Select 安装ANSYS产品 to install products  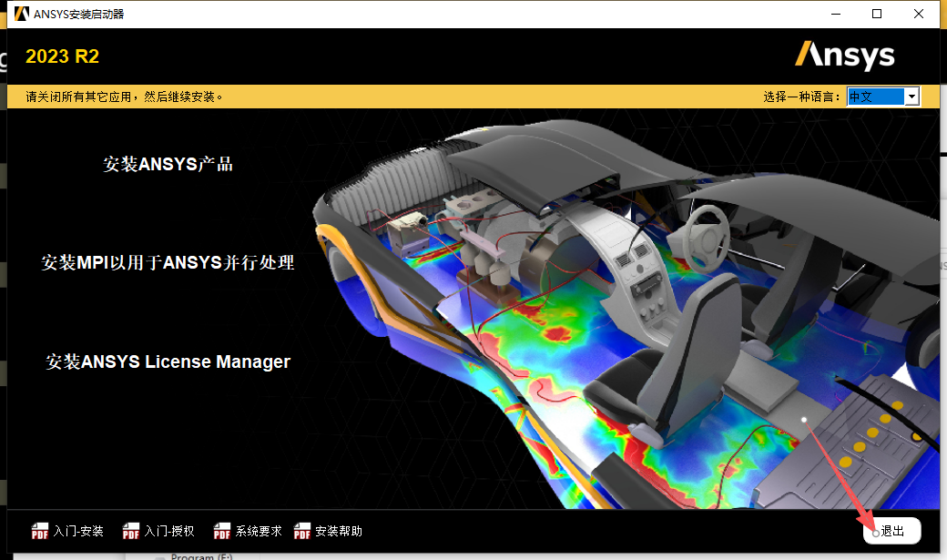point(168,164)
